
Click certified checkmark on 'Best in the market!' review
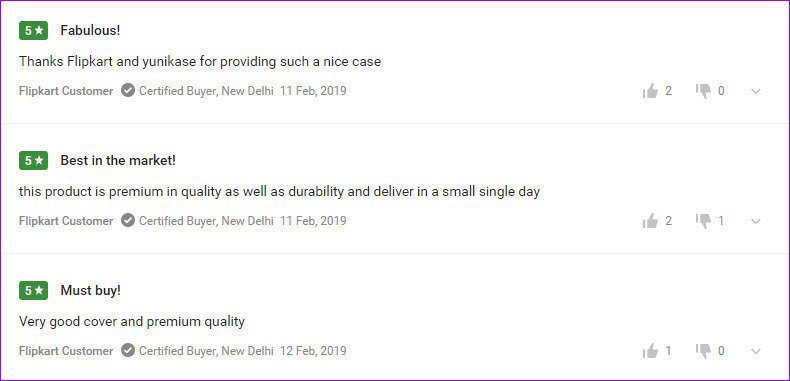pyautogui.click(x=128, y=220)
